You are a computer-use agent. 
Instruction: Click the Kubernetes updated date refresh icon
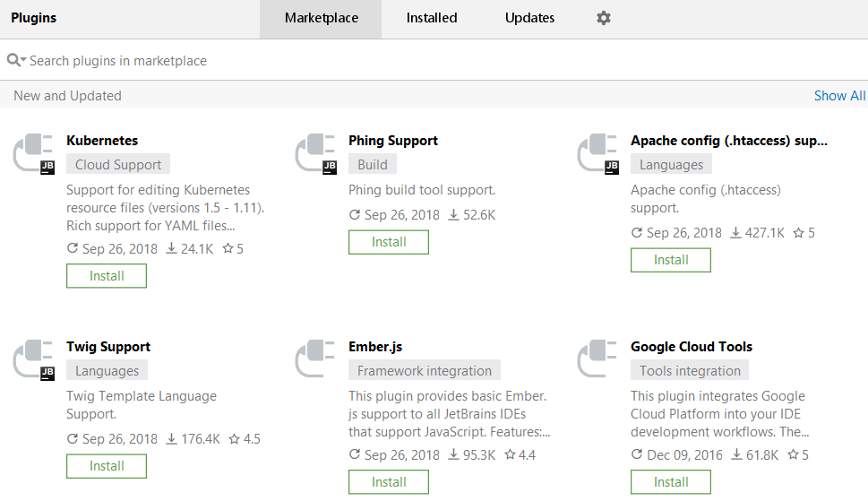tap(73, 248)
